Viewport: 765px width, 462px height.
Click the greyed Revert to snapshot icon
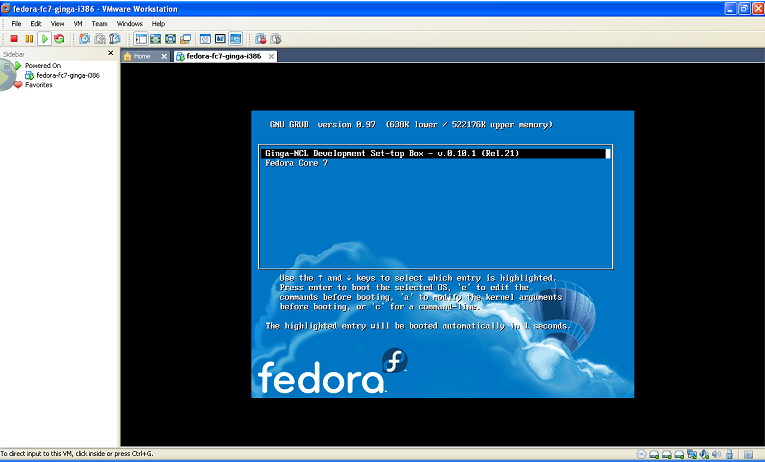pyautogui.click(x=100, y=39)
